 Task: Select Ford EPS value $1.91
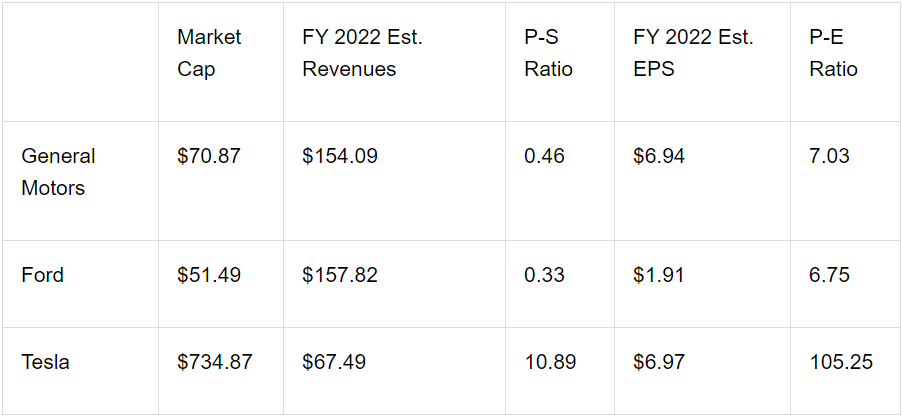point(658,275)
